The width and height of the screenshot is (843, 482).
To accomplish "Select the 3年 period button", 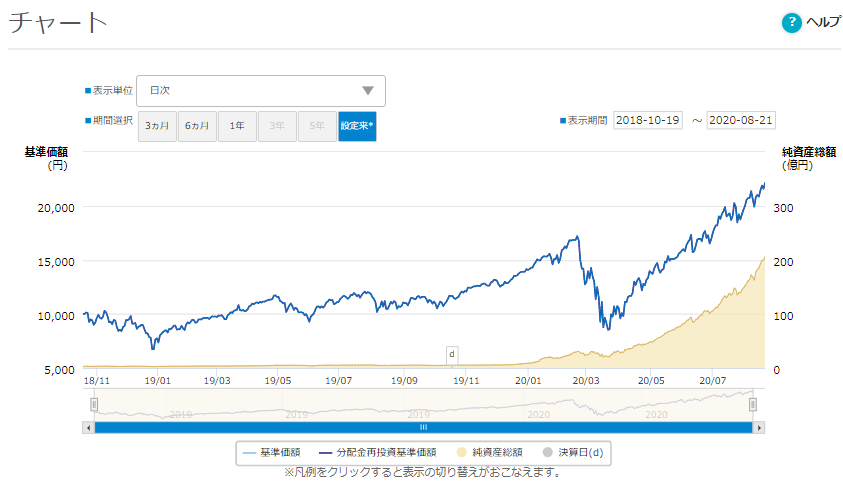I will [x=277, y=126].
